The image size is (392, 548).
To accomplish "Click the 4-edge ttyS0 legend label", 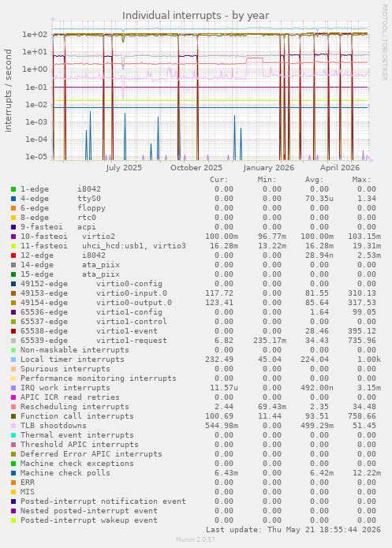I will pyautogui.click(x=61, y=199).
